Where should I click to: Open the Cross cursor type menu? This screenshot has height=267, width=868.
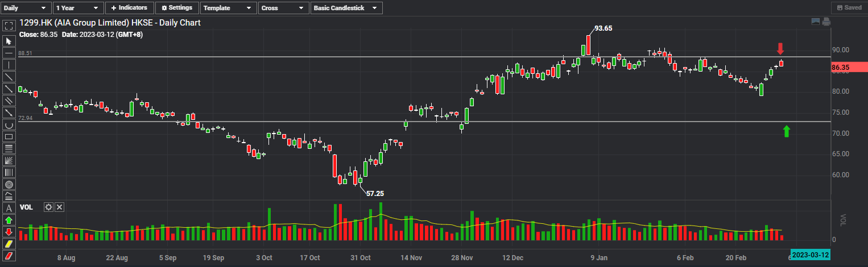coord(283,8)
